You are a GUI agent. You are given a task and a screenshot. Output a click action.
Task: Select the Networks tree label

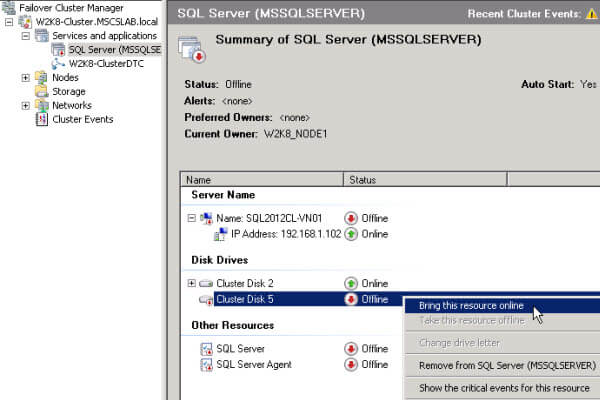(x=72, y=105)
